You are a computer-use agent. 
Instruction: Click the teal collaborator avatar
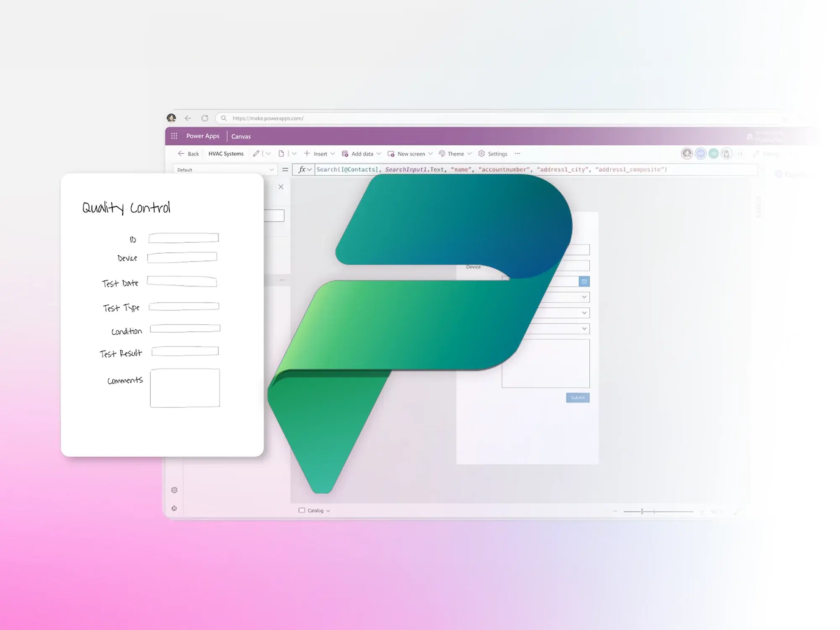(713, 154)
